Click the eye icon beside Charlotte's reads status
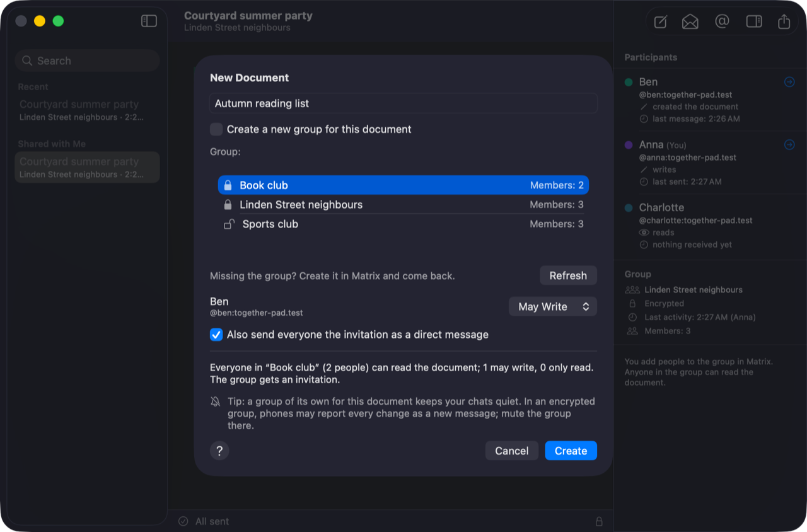The width and height of the screenshot is (807, 532). click(x=644, y=233)
